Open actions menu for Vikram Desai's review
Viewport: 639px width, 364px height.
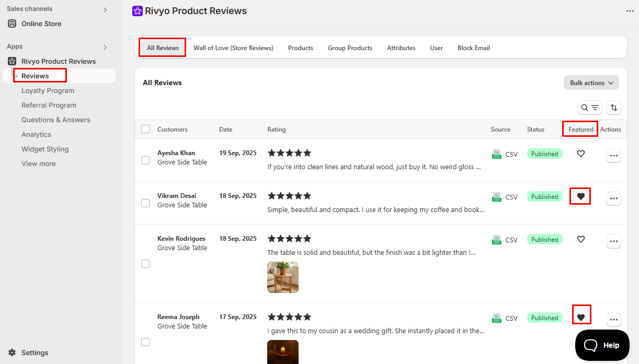tap(614, 198)
